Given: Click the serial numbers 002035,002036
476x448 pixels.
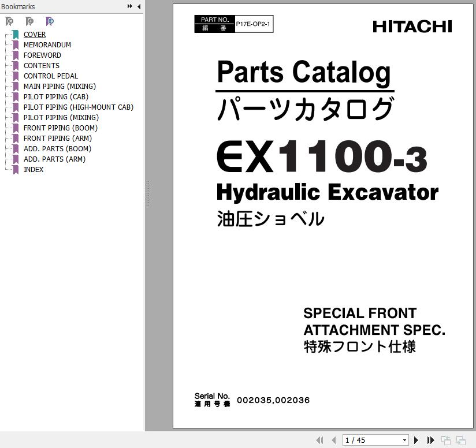Looking at the screenshot, I should [273, 400].
